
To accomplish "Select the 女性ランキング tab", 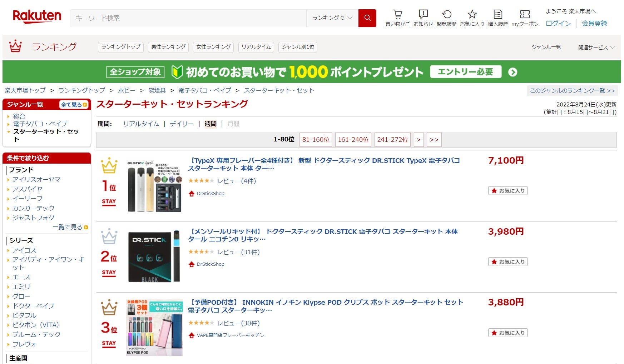I will (213, 47).
